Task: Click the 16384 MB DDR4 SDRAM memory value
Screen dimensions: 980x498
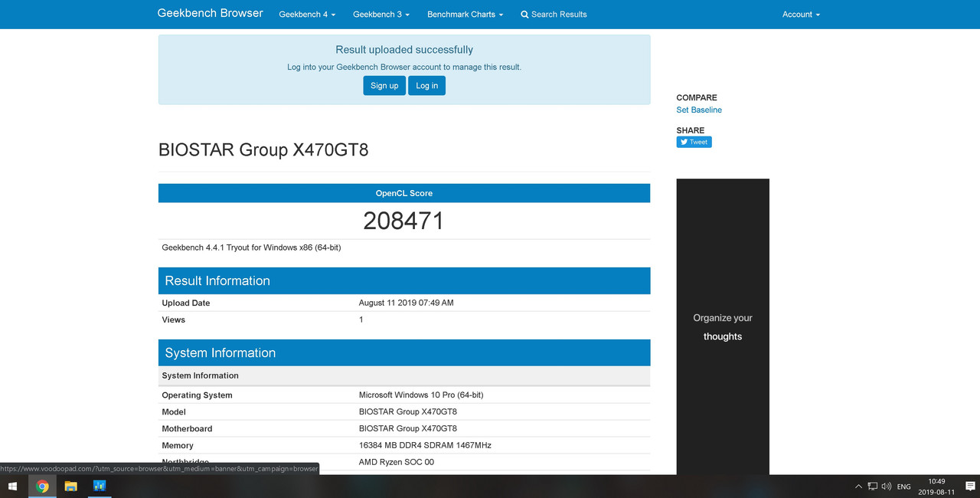Action: click(425, 445)
